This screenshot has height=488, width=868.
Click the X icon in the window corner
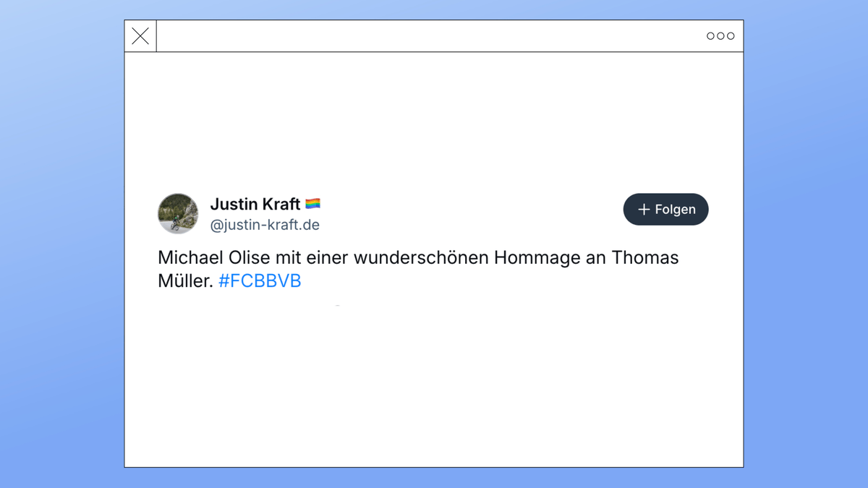140,36
